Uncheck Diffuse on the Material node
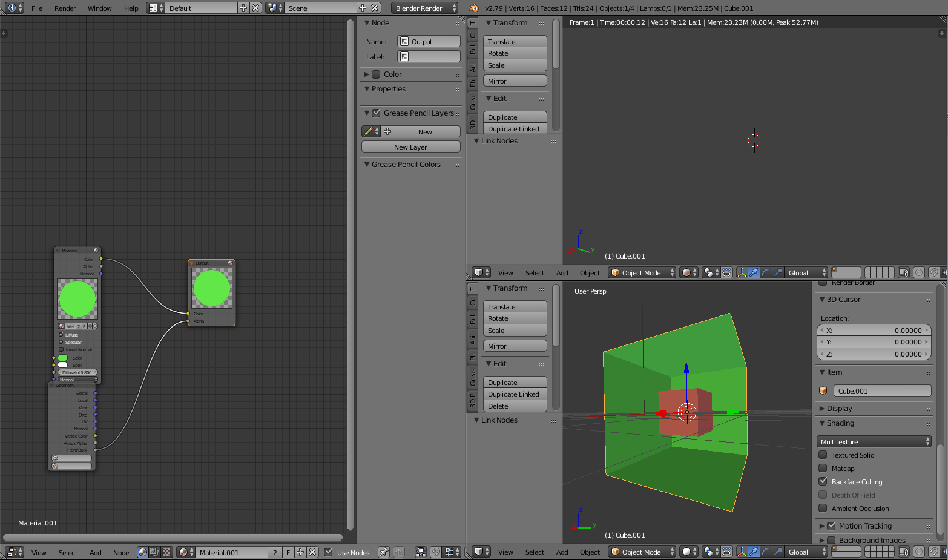The width and height of the screenshot is (948, 560). point(61,334)
